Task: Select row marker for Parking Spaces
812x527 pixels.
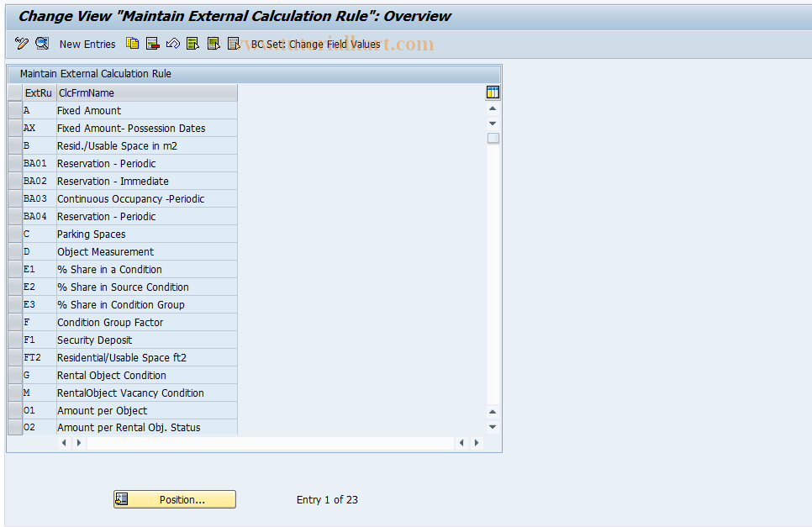Action: [x=15, y=234]
